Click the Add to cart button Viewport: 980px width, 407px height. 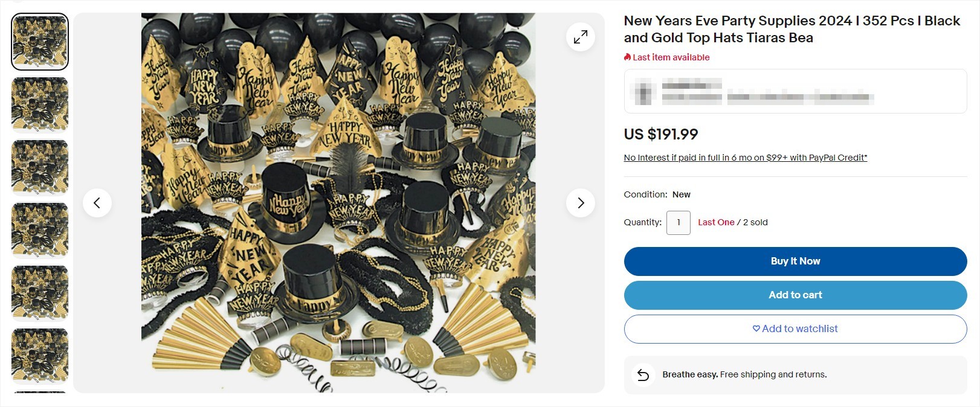[x=795, y=295]
